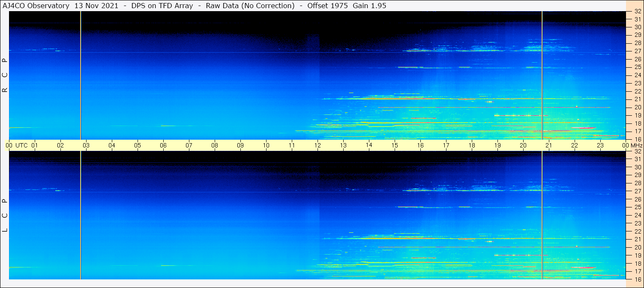Click the 16 hour label on time axis
644x288 pixels.
pyautogui.click(x=420, y=145)
